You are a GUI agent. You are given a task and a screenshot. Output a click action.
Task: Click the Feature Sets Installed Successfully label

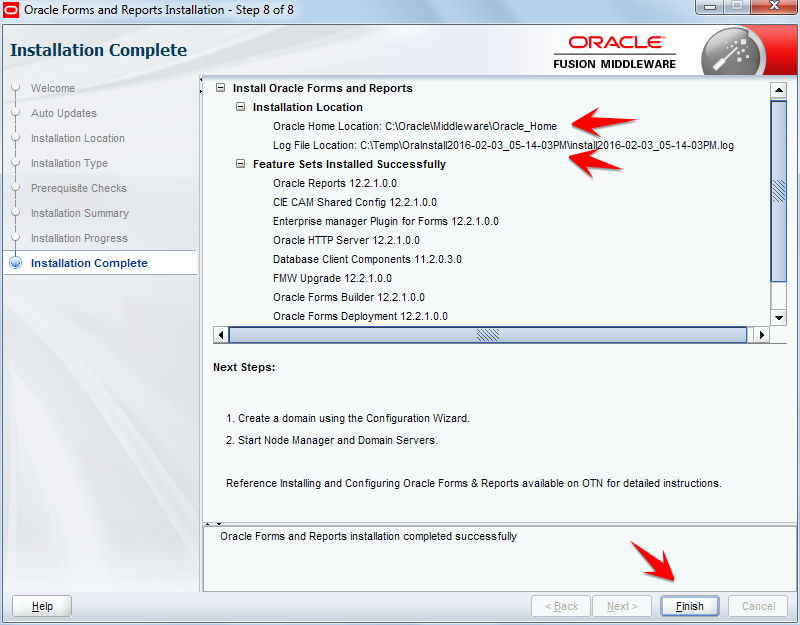349,164
